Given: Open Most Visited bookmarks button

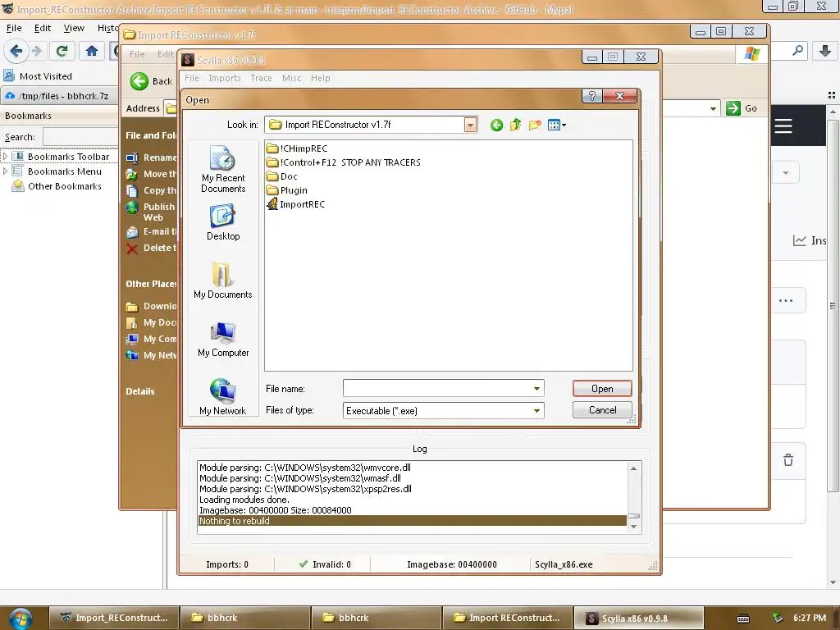Looking at the screenshot, I should tap(38, 76).
